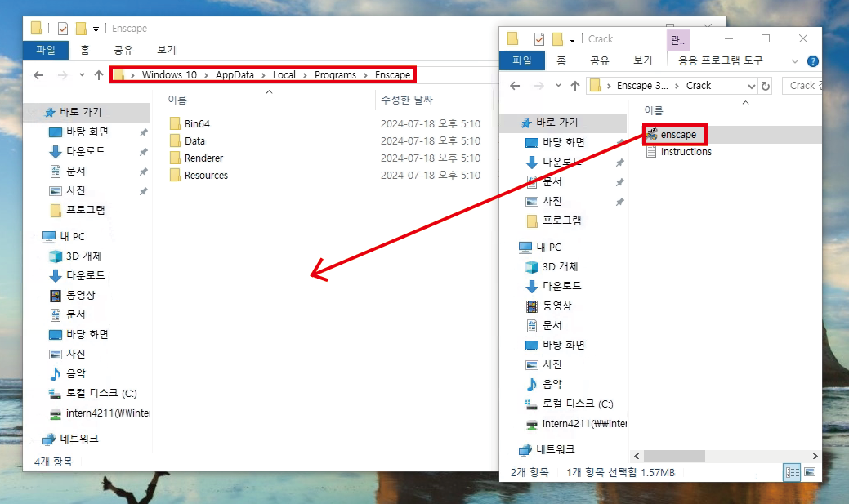Open 로컬 디스크 (C:) in Enscape window sidebar
The height and width of the screenshot is (504, 849).
point(93,394)
